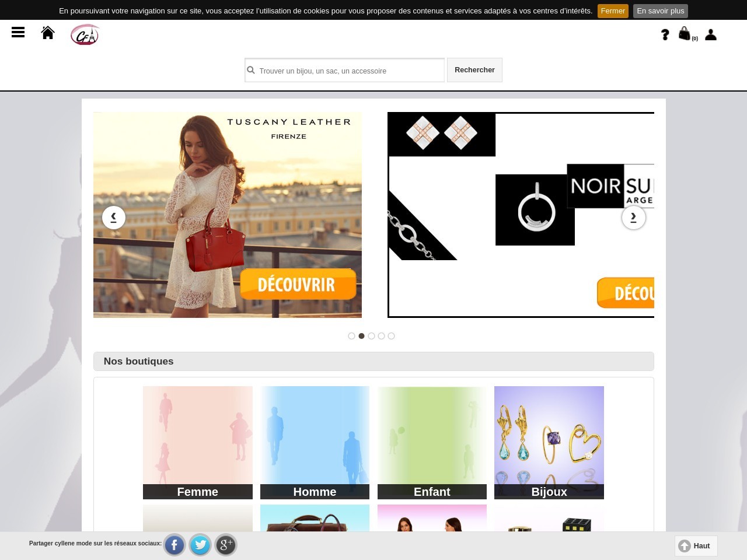Click the 'Partager cyllene mode' share label
This screenshot has height=560, width=747.
click(95, 544)
